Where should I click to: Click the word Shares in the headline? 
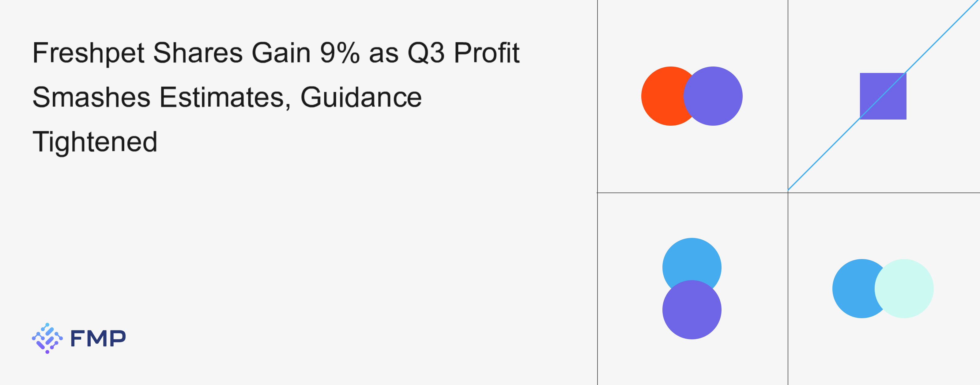pyautogui.click(x=198, y=53)
